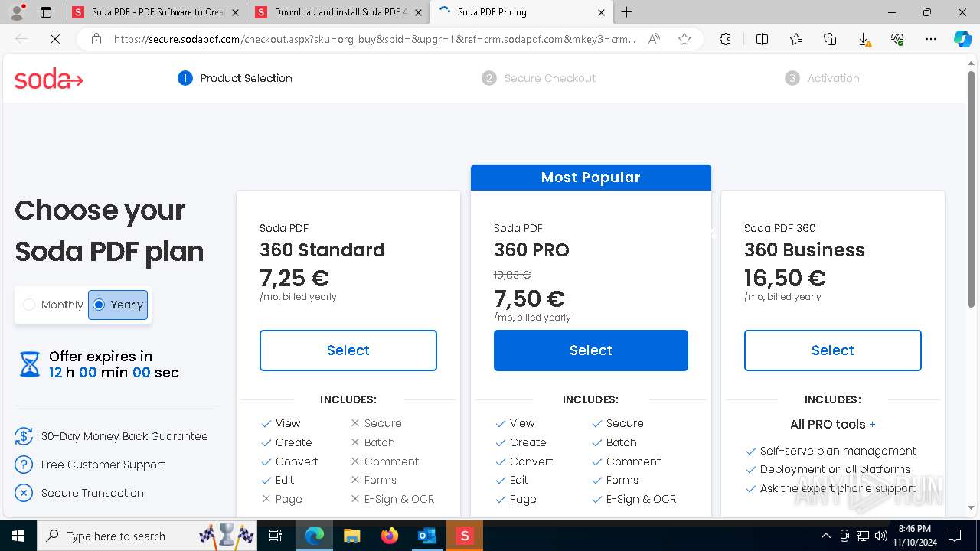Click Ask the expert phone support

tap(838, 488)
